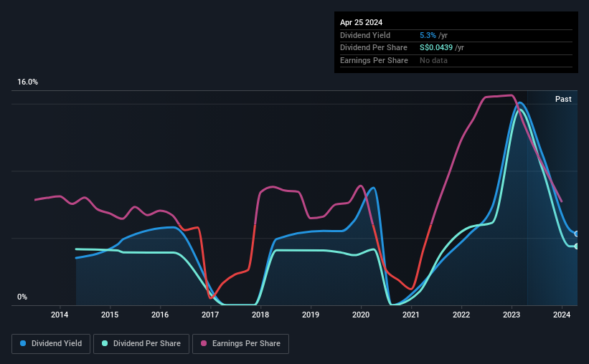Click the blue Dividend Yield legend dot

(x=23, y=343)
